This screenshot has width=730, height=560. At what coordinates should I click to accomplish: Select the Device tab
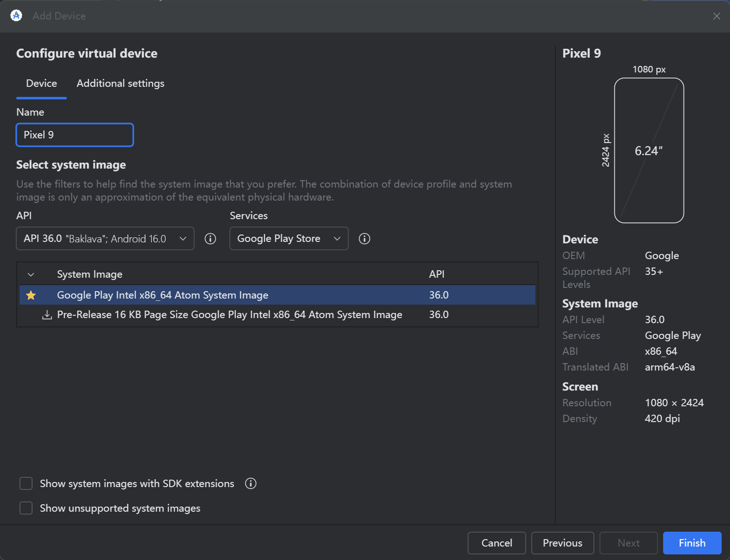pyautogui.click(x=41, y=84)
